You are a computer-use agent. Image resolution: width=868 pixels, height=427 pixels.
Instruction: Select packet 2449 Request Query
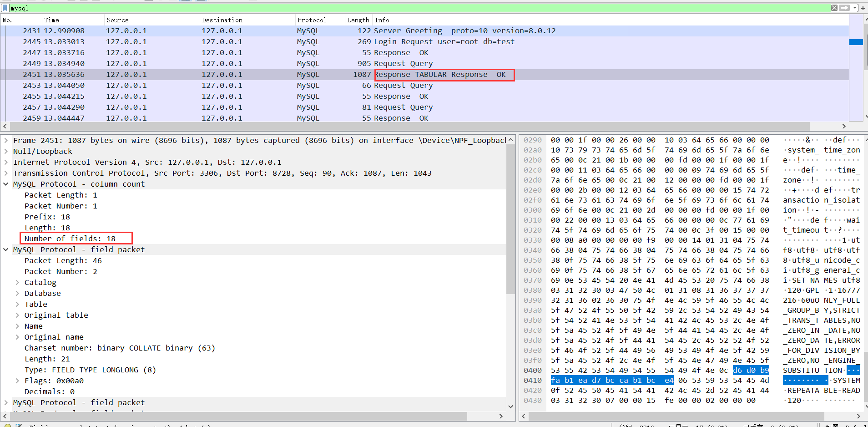[x=425, y=64]
